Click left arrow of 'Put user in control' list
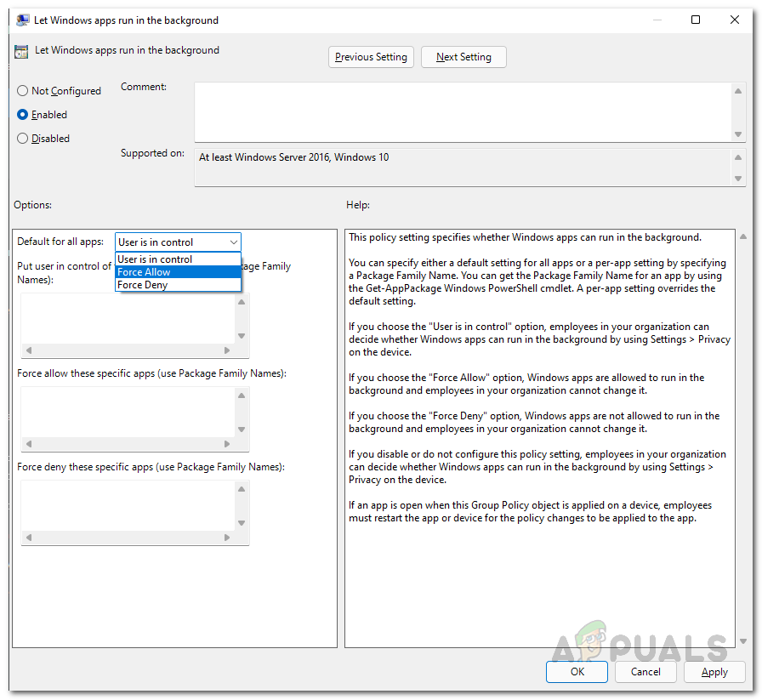This screenshot has width=762, height=700. pos(29,350)
